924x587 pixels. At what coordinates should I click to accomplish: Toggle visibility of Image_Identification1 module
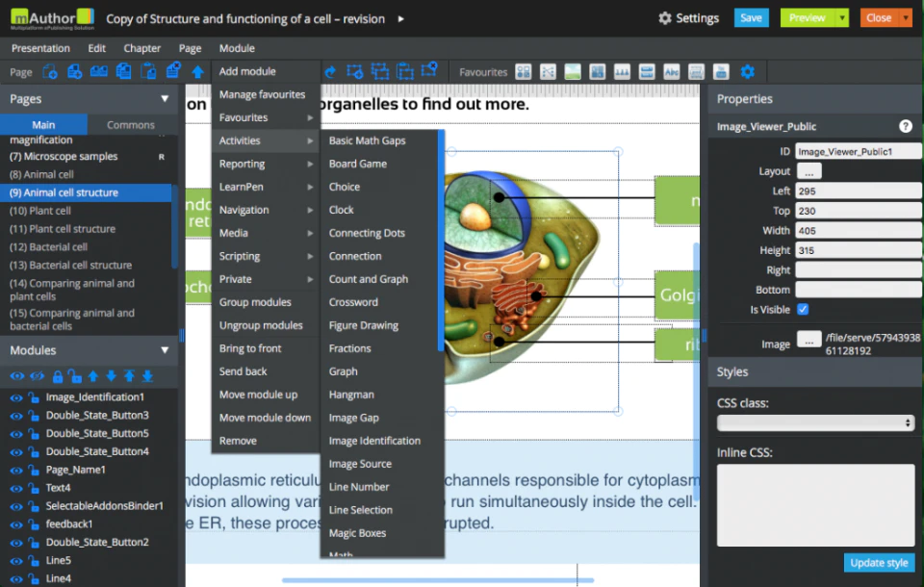click(16, 397)
